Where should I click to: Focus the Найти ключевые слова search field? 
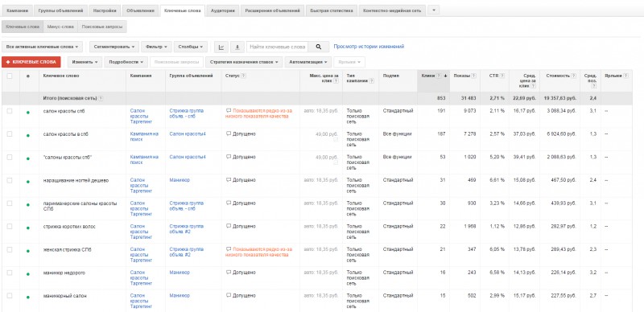coord(277,47)
